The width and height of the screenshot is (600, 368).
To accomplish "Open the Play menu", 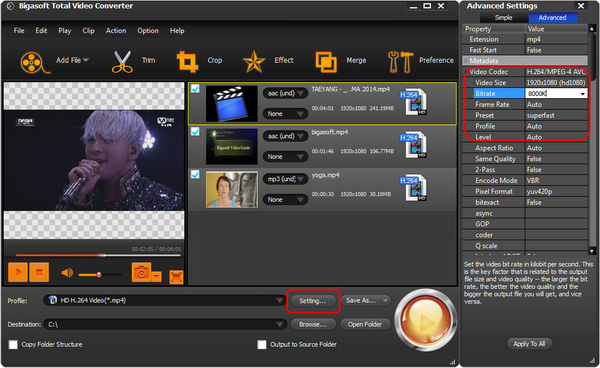I will [65, 31].
